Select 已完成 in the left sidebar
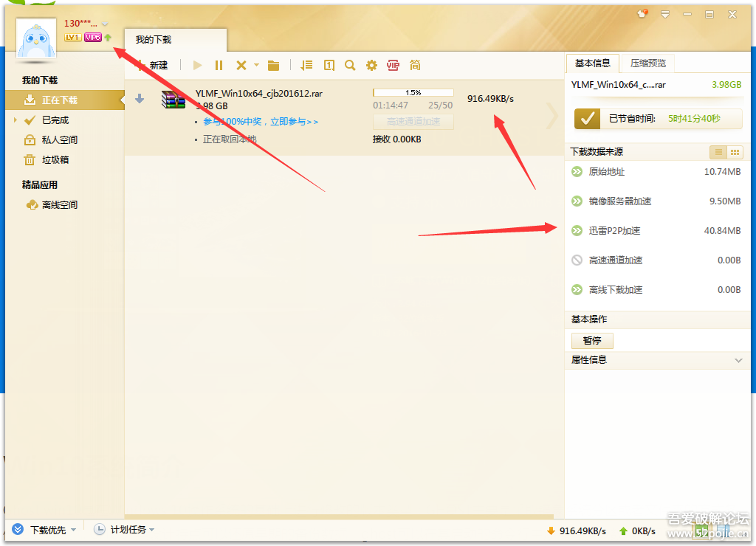This screenshot has width=756, height=546. 55,120
